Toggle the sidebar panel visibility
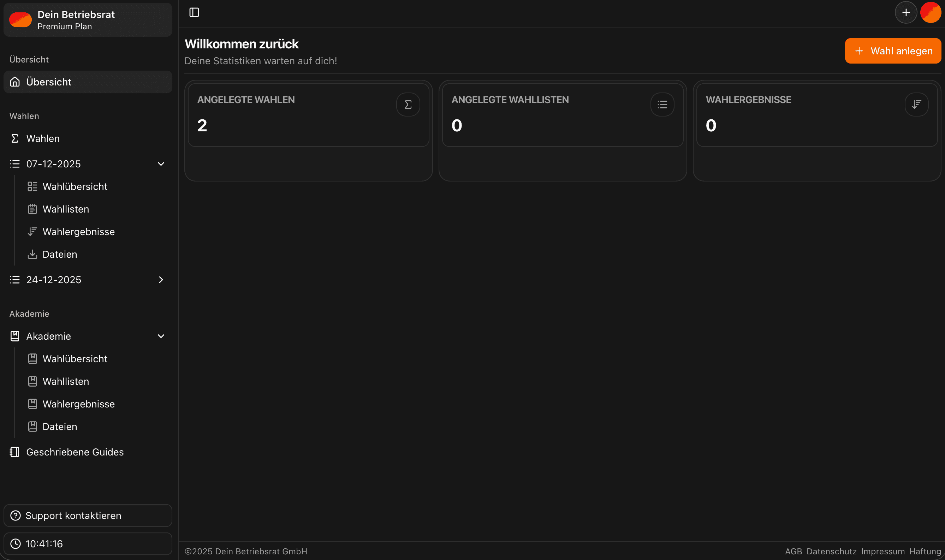 [194, 12]
